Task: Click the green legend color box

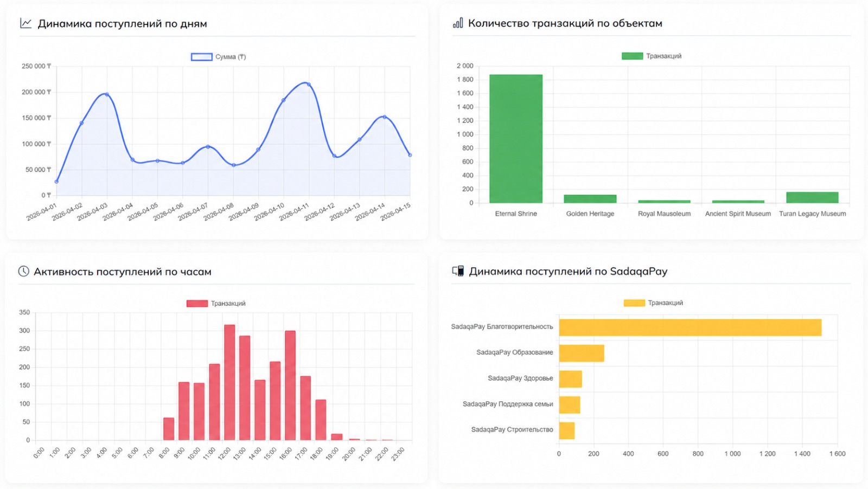Action: [x=632, y=56]
